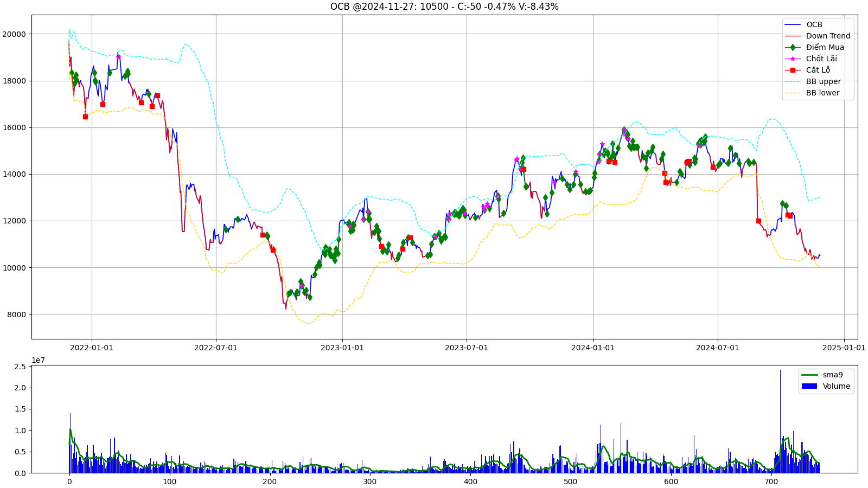This screenshot has width=868, height=488.
Task: Click the 2023-01-01 date tick label
Action: pos(342,348)
